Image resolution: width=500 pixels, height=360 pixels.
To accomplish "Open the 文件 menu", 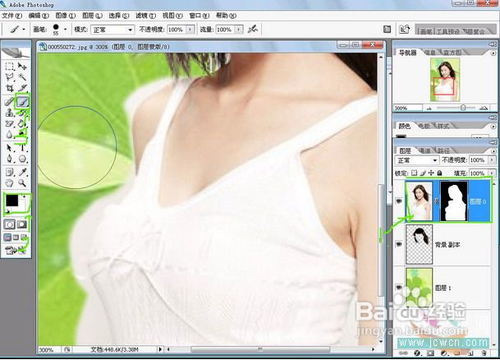I will coord(12,16).
